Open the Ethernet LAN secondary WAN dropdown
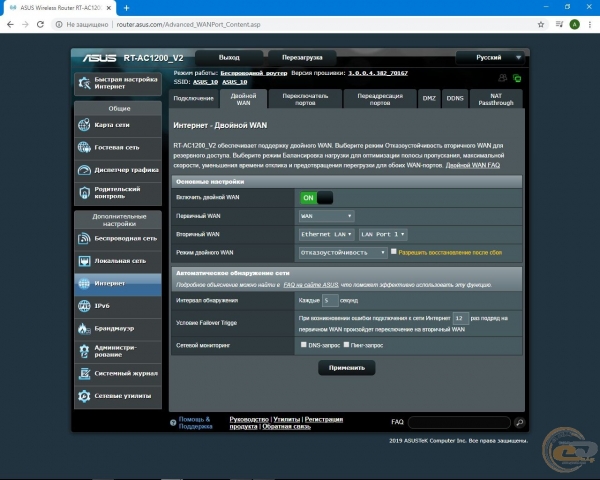This screenshot has height=480, width=600. coord(326,234)
